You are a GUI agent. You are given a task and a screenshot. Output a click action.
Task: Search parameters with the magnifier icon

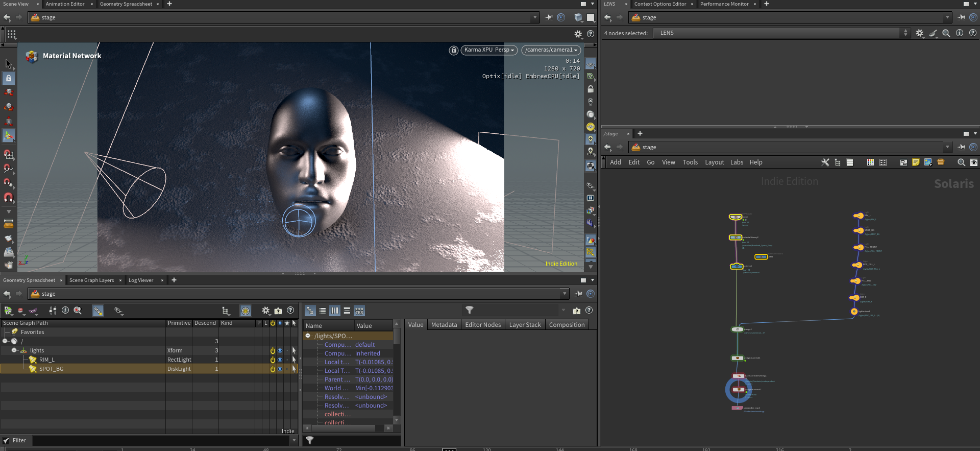point(946,33)
